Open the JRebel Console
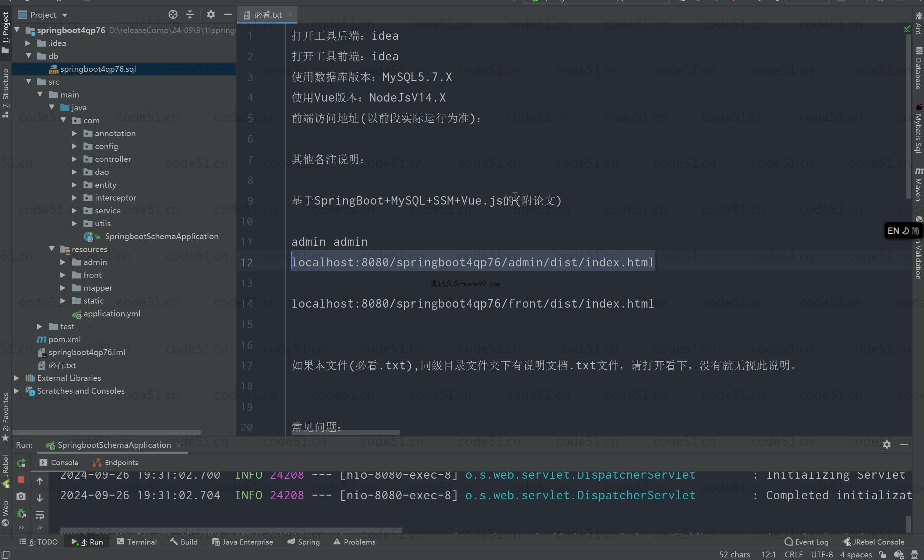Screen dimensions: 924x560 coord(873,542)
